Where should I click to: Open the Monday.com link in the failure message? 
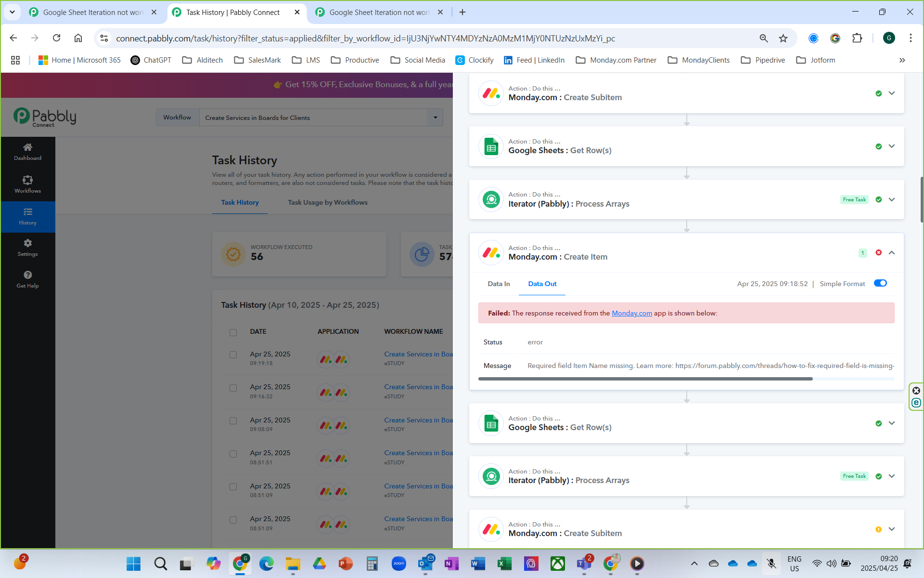pyautogui.click(x=631, y=313)
